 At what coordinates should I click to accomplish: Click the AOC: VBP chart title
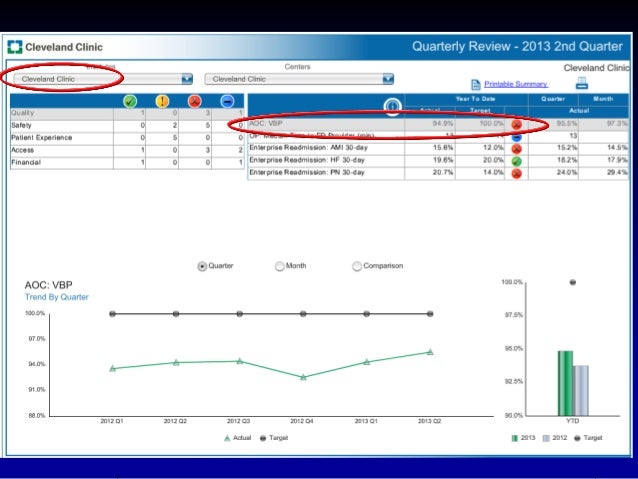pyautogui.click(x=48, y=285)
